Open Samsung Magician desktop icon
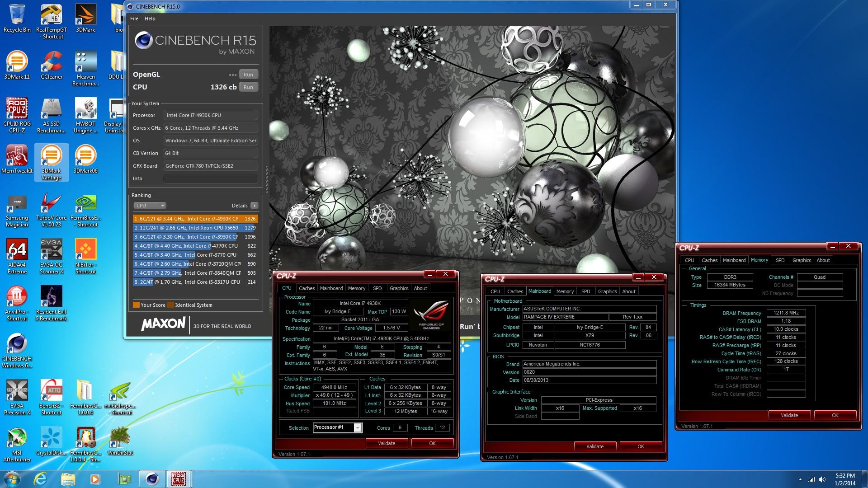 click(x=17, y=211)
